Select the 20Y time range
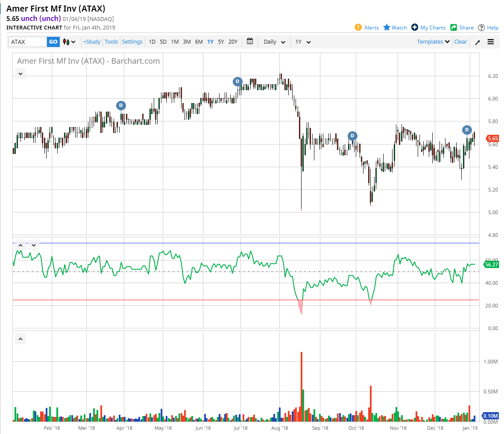The height and width of the screenshot is (434, 504). (x=233, y=42)
